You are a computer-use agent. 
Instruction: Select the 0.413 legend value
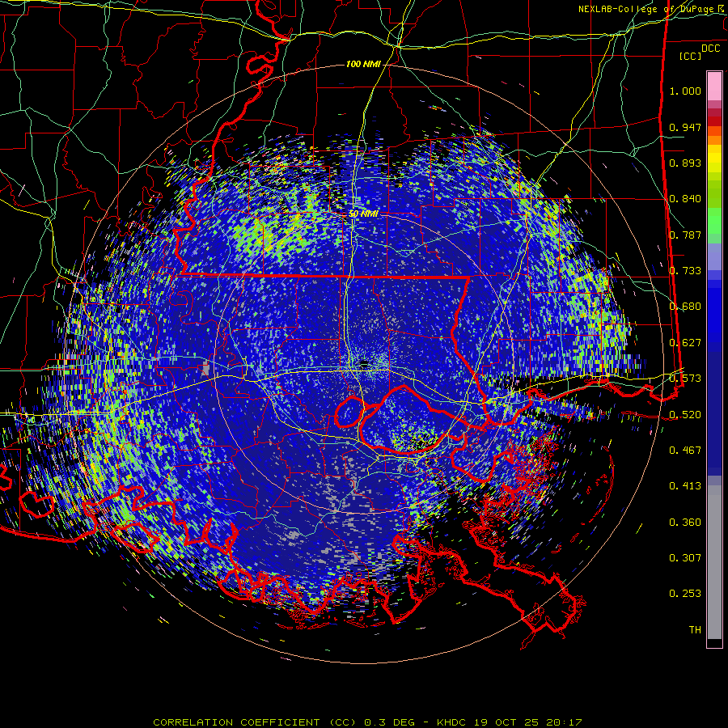pyautogui.click(x=685, y=486)
